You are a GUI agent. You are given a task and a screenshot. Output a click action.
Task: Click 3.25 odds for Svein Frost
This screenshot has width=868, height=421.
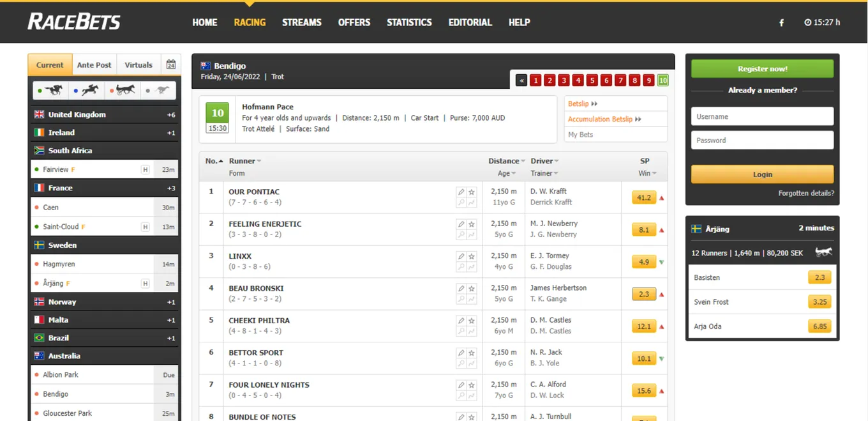pyautogui.click(x=819, y=302)
